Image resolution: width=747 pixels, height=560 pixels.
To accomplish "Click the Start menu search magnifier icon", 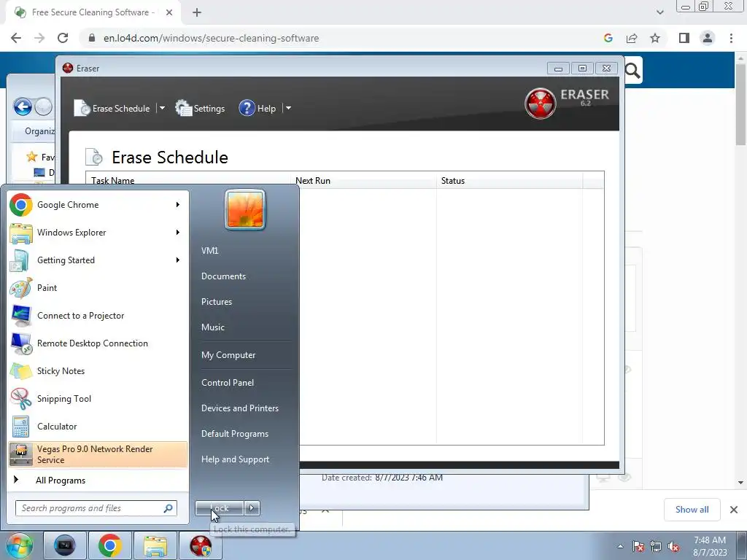I will 169,508.
